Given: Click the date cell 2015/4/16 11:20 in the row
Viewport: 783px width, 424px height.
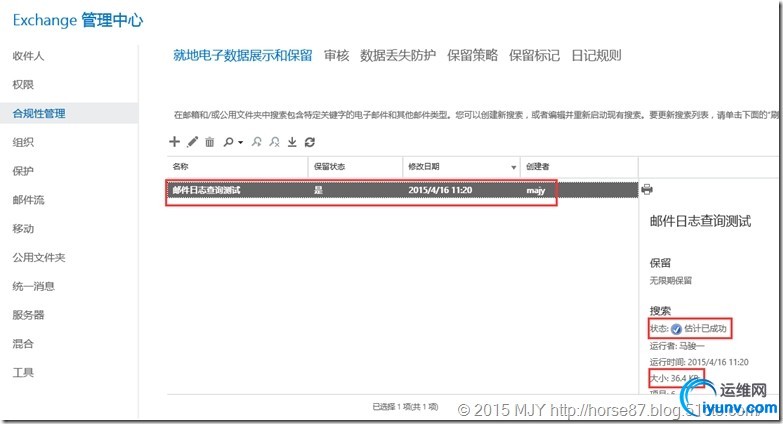Looking at the screenshot, I should click(x=440, y=190).
